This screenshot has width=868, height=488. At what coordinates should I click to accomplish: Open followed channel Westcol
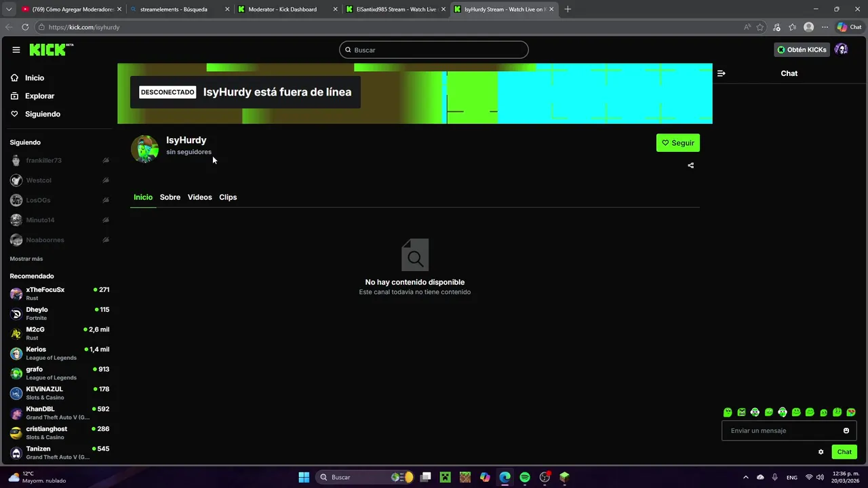60,180
